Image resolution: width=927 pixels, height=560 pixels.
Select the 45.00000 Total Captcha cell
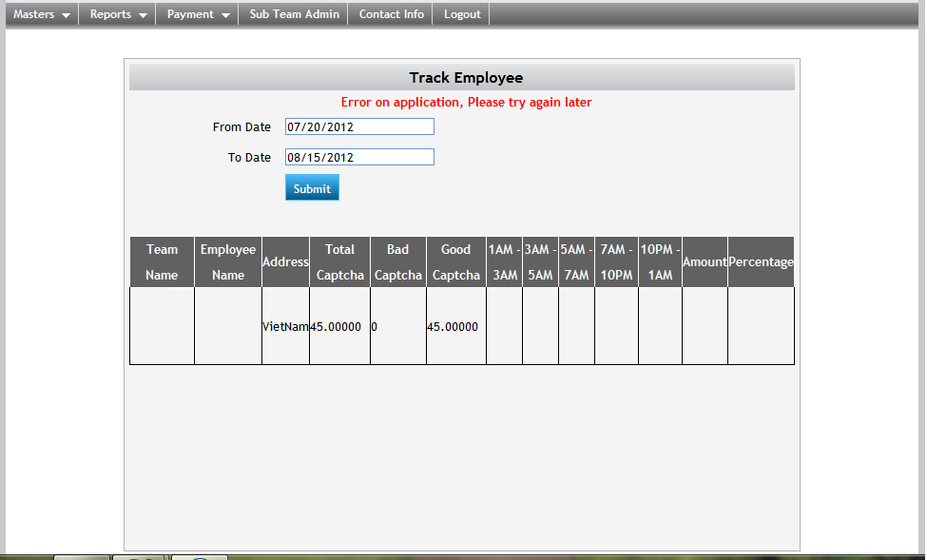[340, 326]
